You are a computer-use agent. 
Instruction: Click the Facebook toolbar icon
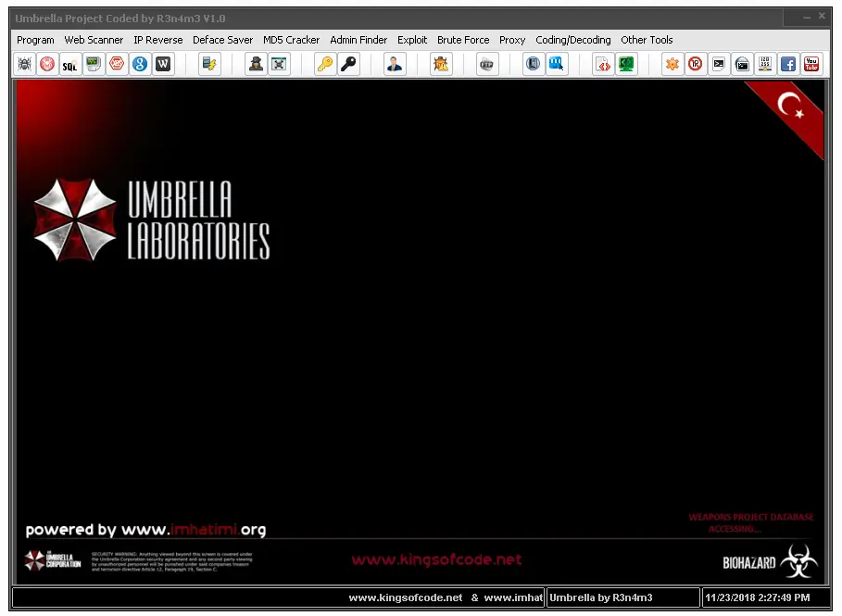[787, 63]
